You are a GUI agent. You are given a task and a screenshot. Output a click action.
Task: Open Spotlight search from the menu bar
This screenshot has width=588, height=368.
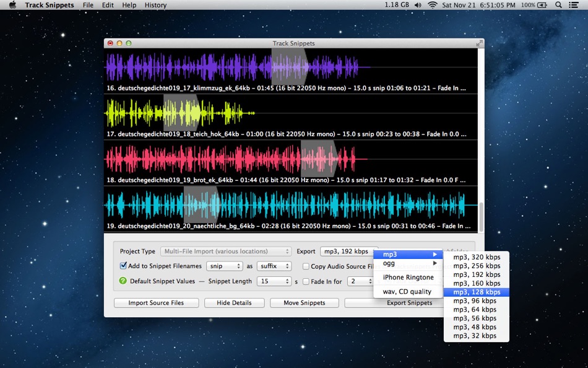pos(558,5)
